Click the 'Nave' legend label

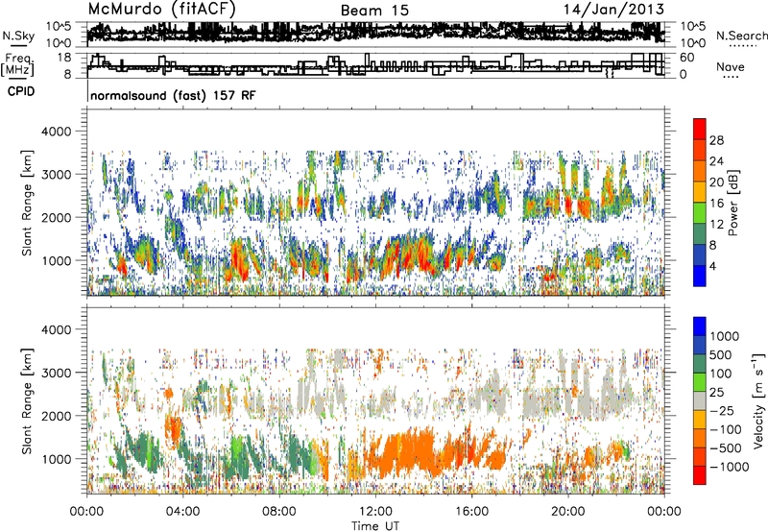[x=731, y=66]
